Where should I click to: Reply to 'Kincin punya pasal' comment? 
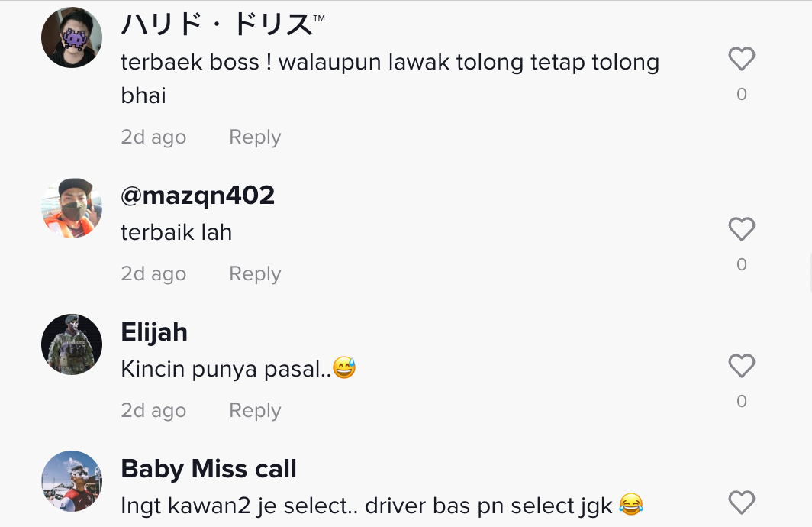click(x=255, y=411)
